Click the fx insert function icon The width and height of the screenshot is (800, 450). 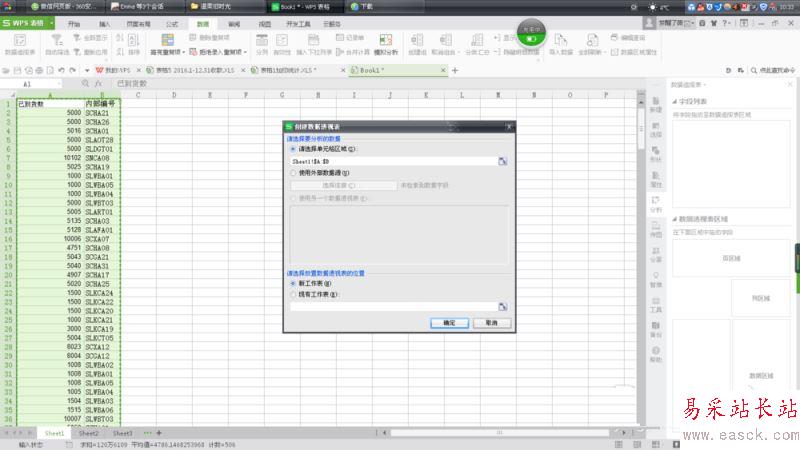(98, 83)
